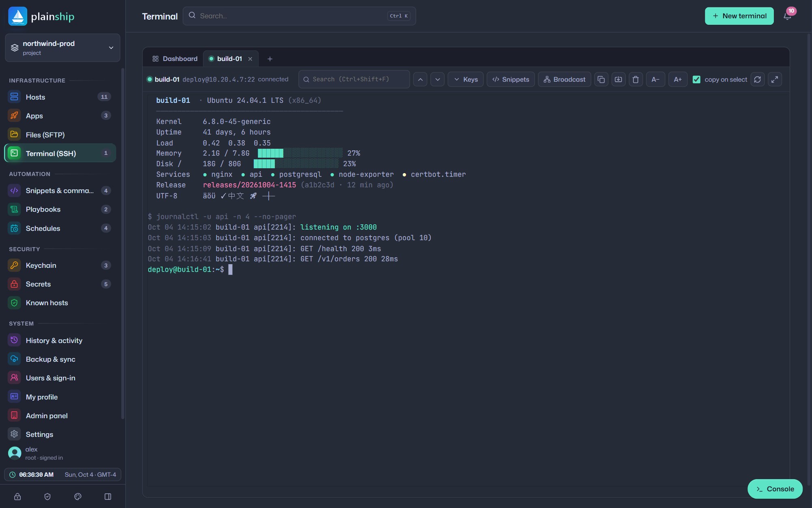Open the Snippets button in toolbar
The height and width of the screenshot is (508, 812).
[x=511, y=79]
